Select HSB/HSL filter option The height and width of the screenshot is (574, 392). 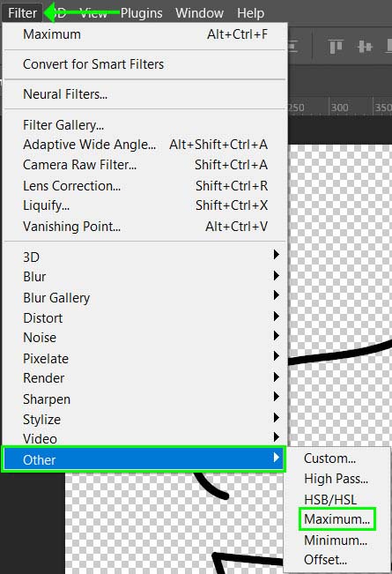(330, 499)
